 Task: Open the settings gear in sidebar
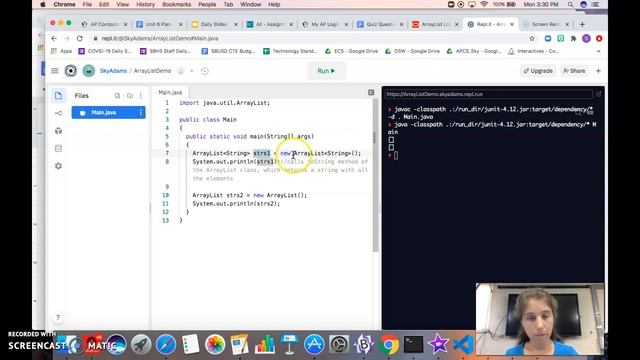pyautogui.click(x=58, y=166)
